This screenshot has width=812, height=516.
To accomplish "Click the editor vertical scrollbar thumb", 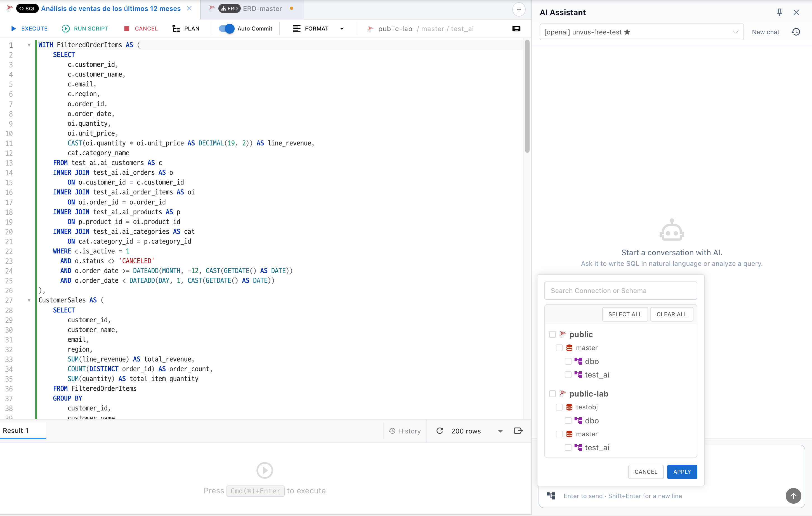I will point(527,96).
